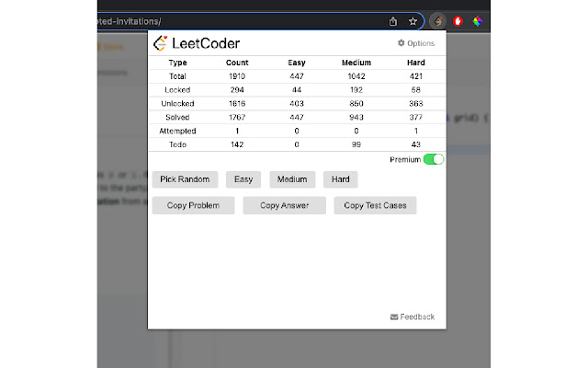Image resolution: width=588 pixels, height=368 pixels.
Task: Click the solved Medium value 943
Action: [356, 117]
